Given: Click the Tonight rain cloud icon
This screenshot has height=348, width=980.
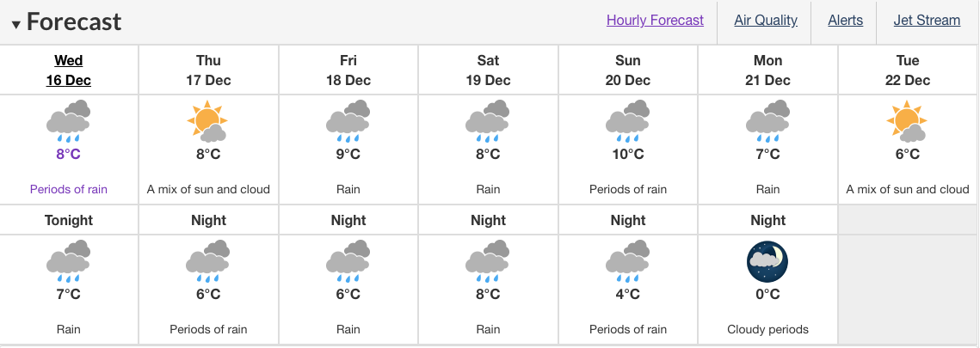Looking at the screenshot, I should pos(69,262).
